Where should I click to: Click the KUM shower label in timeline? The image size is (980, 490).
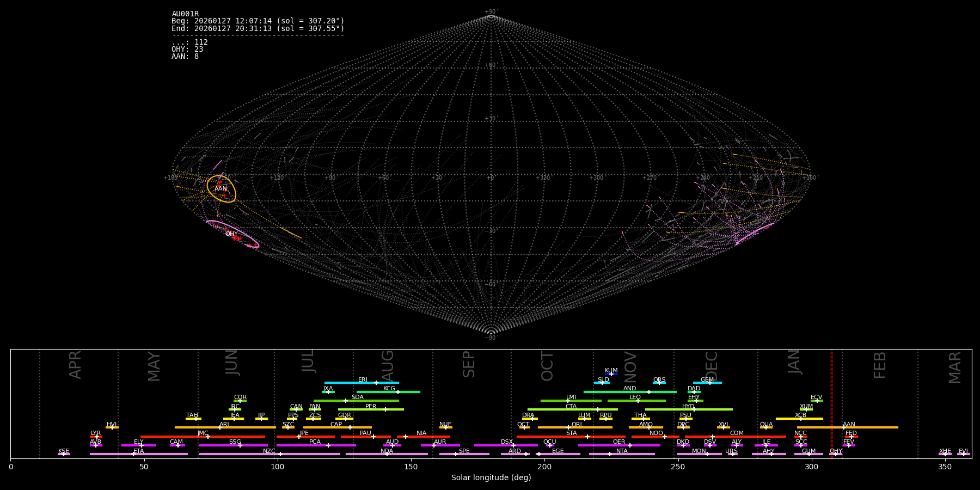pos(611,371)
